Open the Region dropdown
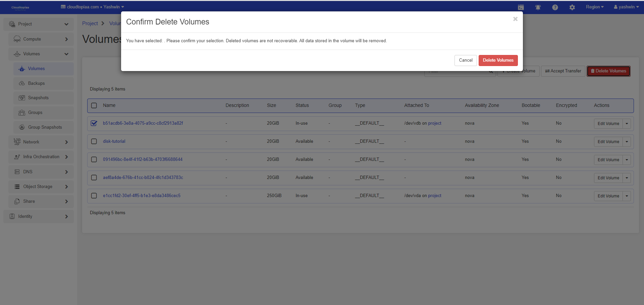The height and width of the screenshot is (305, 644). pyautogui.click(x=594, y=7)
